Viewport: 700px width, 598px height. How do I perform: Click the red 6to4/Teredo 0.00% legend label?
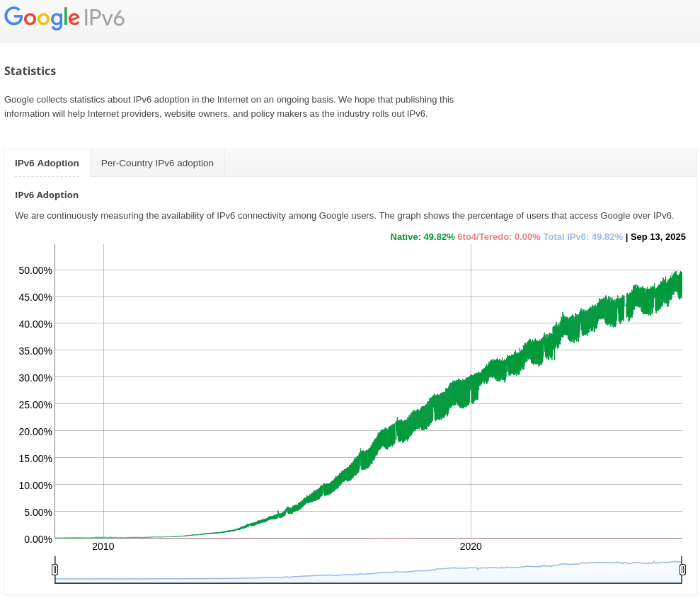(499, 237)
